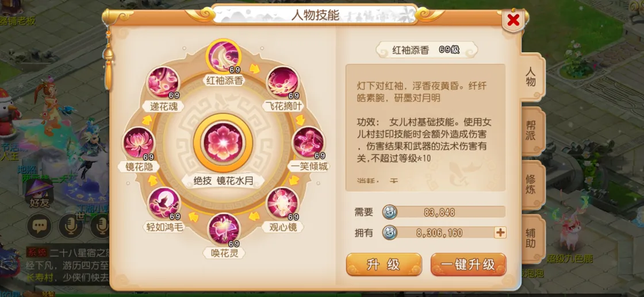This screenshot has width=644, height=297.
Task: Click the 升级 button
Action: click(x=384, y=265)
